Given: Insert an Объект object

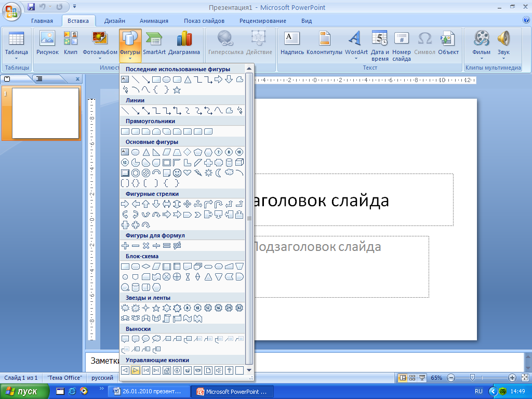Looking at the screenshot, I should pos(448,43).
